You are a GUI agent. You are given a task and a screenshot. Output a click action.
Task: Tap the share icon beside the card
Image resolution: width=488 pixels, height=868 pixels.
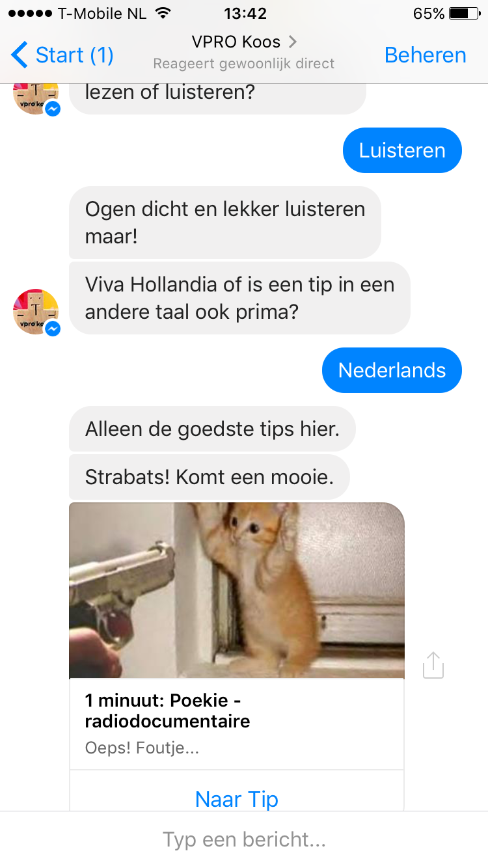point(433,665)
